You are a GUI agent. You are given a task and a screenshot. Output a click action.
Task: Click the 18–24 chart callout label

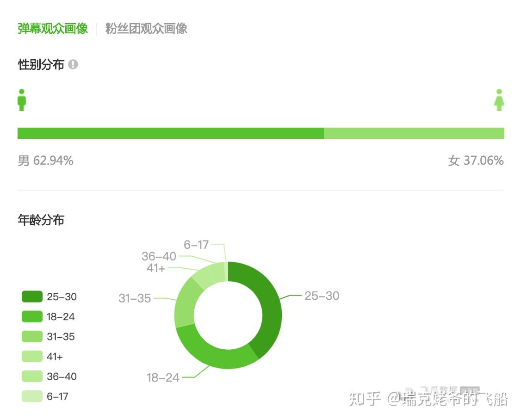[163, 377]
